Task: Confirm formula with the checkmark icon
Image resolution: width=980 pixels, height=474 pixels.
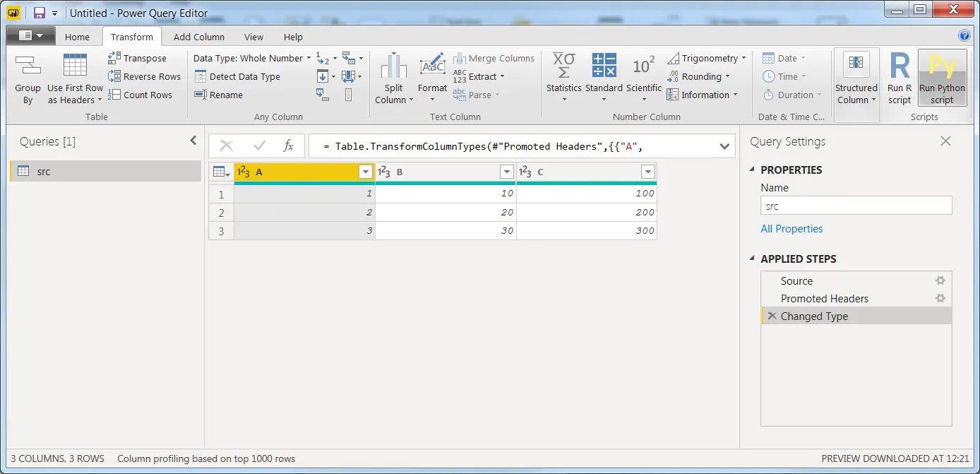Action: 259,146
